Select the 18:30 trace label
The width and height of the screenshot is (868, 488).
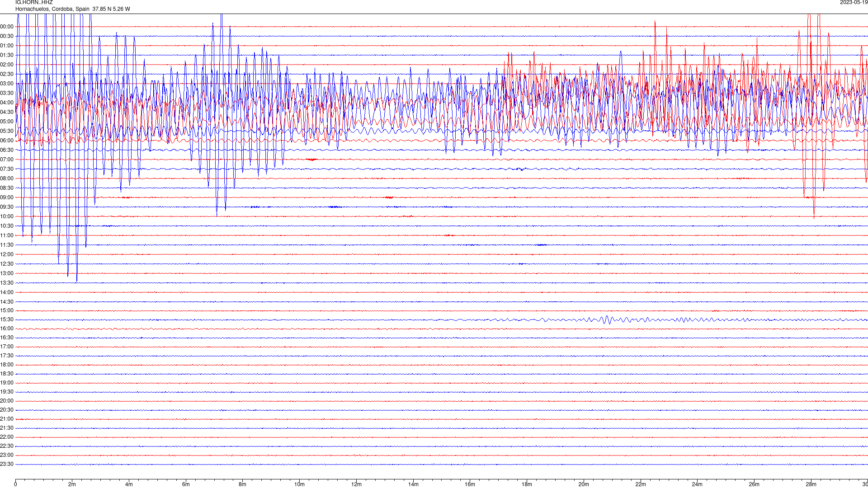[x=7, y=374]
